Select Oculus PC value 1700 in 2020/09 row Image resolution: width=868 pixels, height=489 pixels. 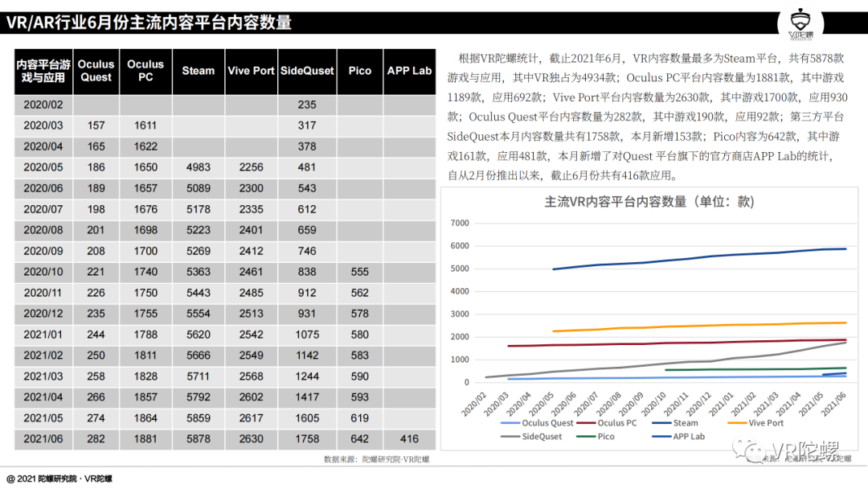tap(145, 251)
